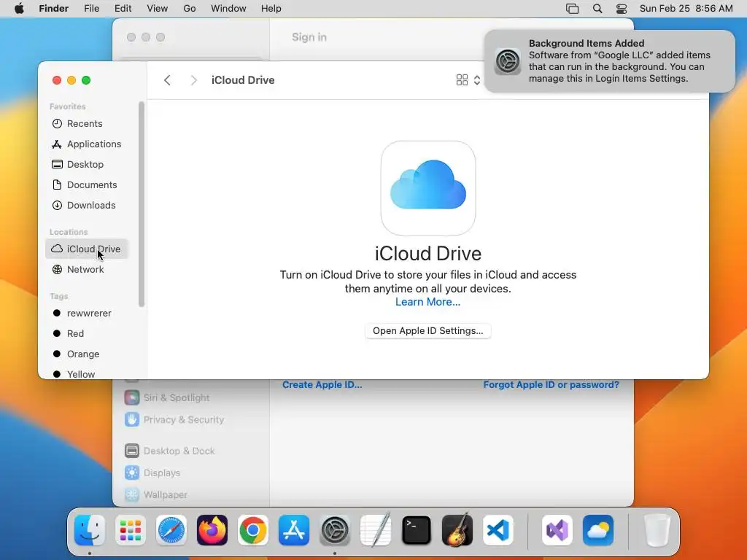
Task: Open view options up-down chevron
Action: point(477,80)
